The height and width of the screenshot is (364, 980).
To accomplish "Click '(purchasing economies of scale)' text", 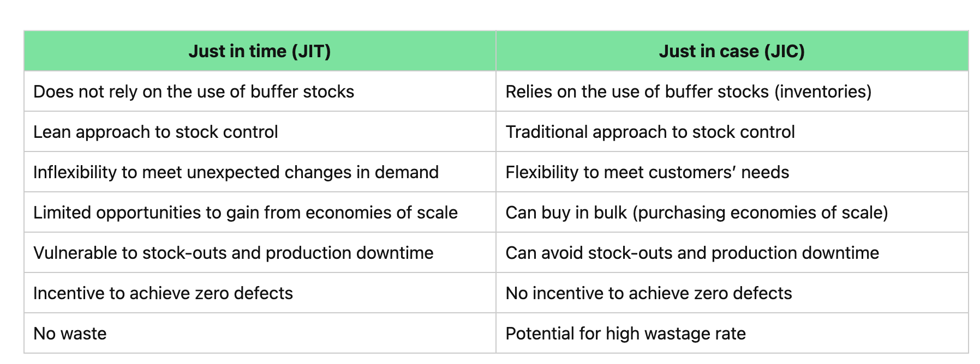I will tap(761, 213).
